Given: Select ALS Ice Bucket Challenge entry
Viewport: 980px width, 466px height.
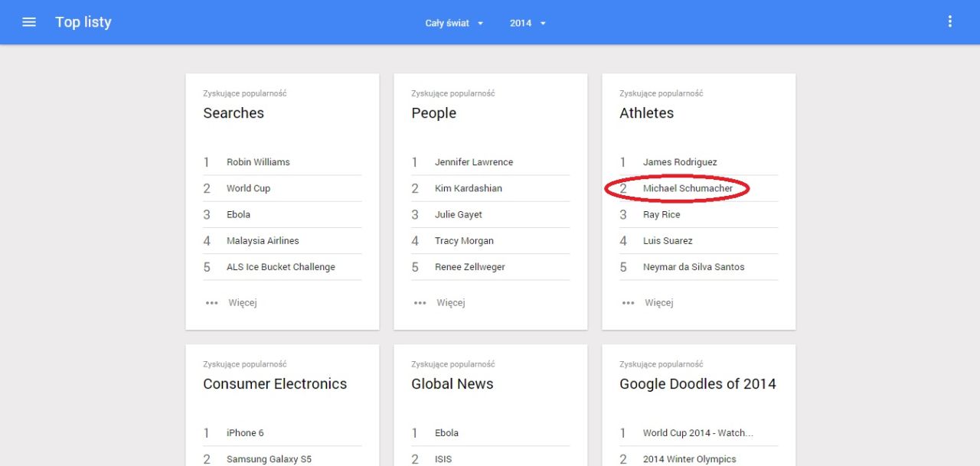Looking at the screenshot, I should pos(283,267).
